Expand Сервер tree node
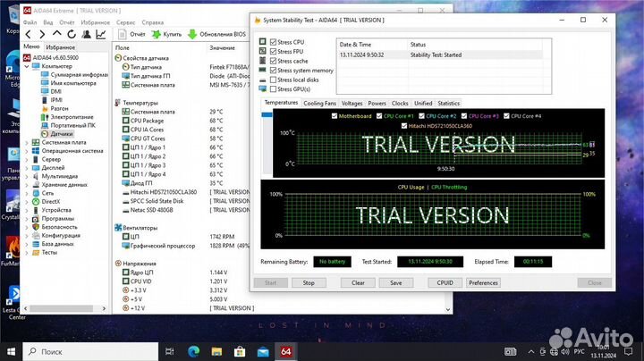Screen dimensions: 644x361 pyautogui.click(x=27, y=159)
